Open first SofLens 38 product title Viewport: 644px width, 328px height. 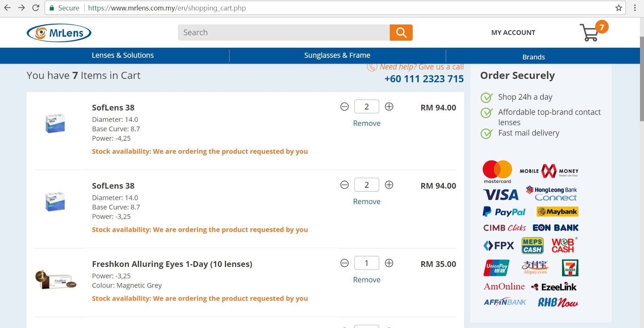113,108
